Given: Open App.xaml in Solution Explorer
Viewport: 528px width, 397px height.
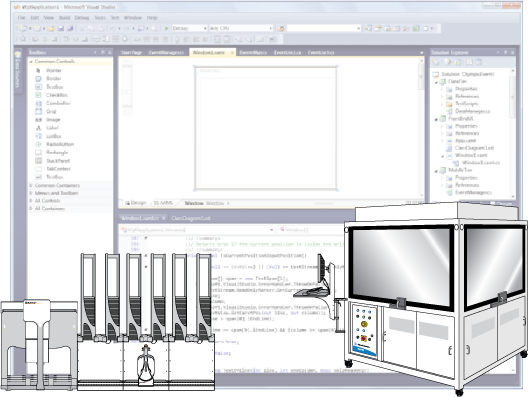Looking at the screenshot, I should tap(465, 141).
